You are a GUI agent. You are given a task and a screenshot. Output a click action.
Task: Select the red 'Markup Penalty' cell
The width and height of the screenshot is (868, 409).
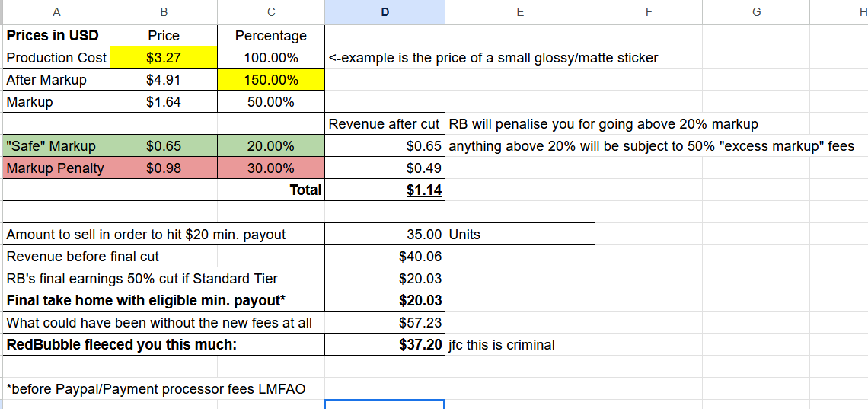tap(56, 168)
